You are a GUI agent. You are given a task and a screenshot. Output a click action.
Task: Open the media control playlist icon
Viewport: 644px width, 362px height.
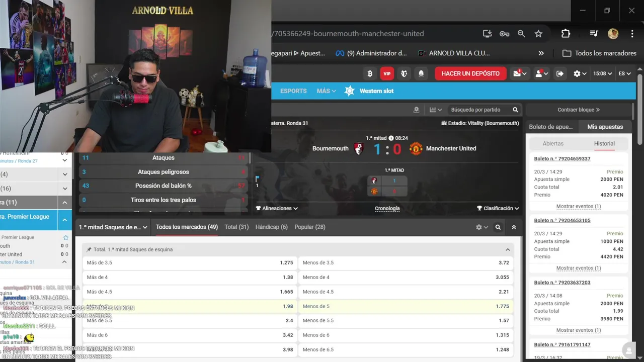click(x=594, y=34)
